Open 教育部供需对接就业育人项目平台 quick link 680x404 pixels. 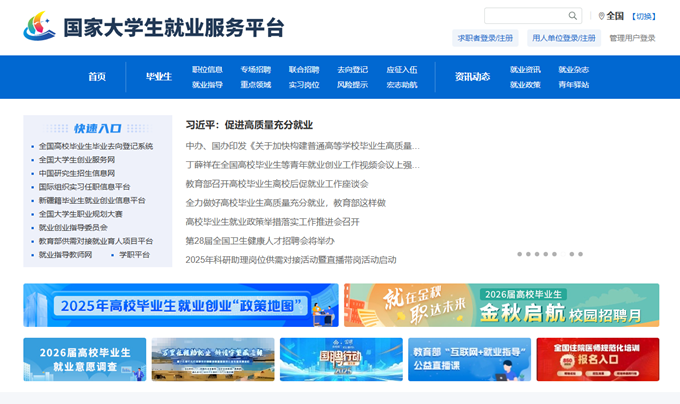tap(96, 241)
